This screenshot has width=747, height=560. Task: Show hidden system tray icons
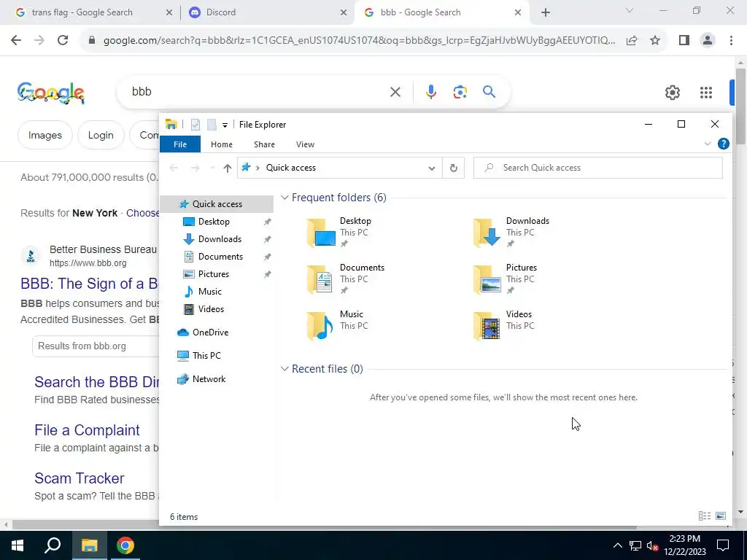coord(617,545)
